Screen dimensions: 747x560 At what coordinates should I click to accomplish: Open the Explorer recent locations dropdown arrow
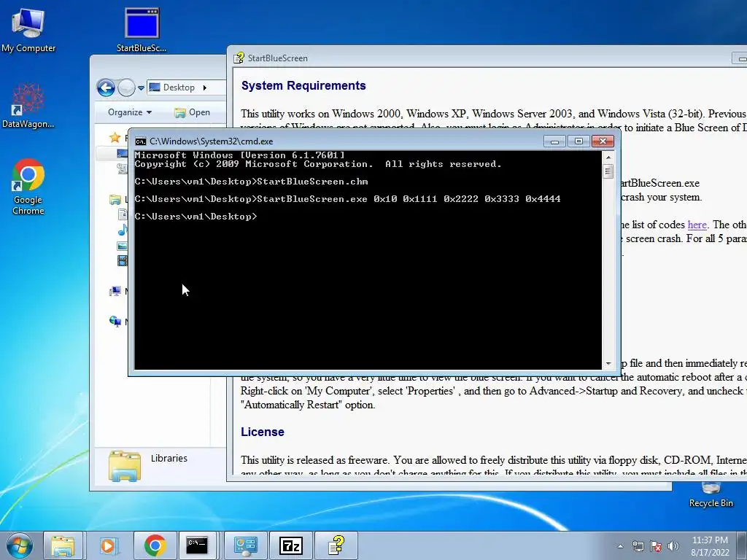(141, 88)
